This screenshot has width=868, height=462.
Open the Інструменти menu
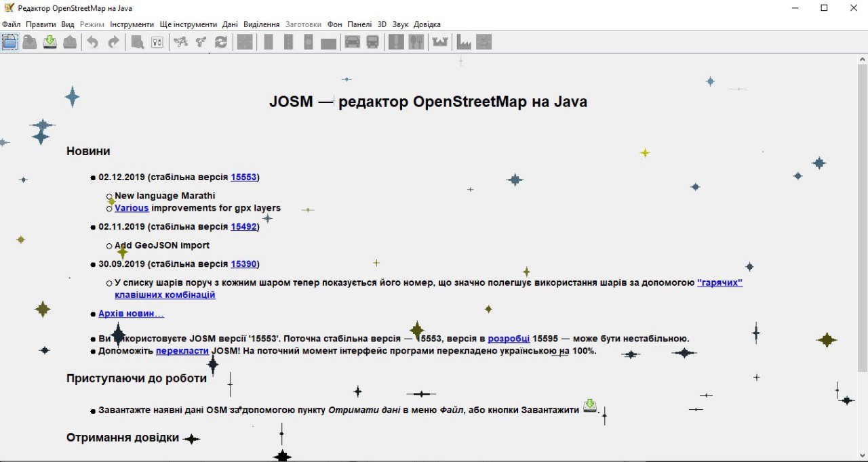pos(132,24)
